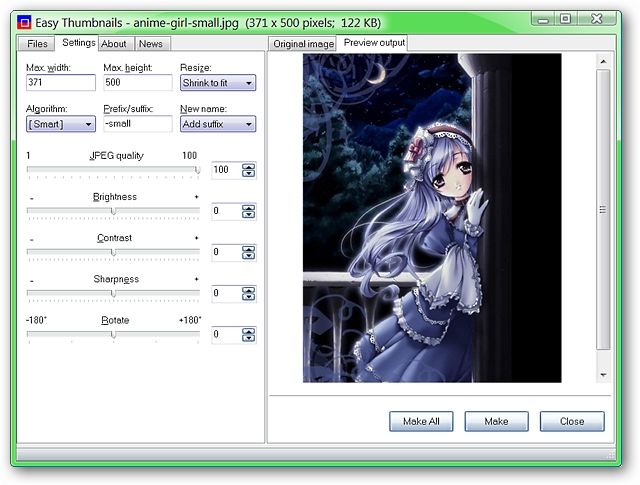
Task: Show the Original image tab
Action: 303,44
